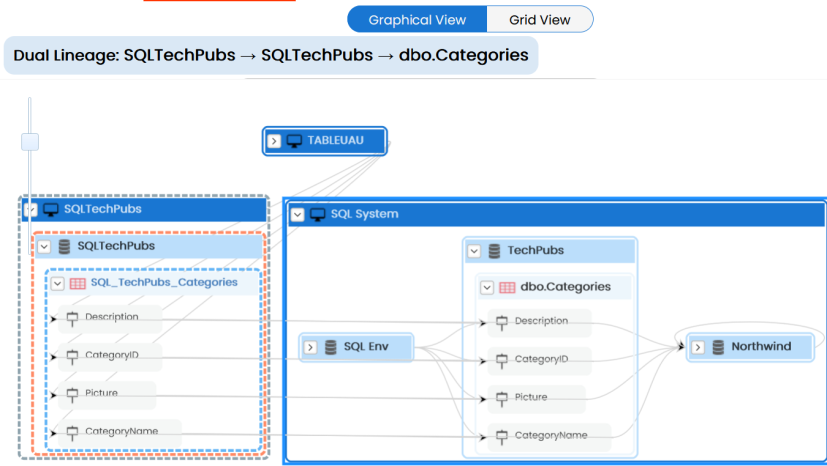Click the dbo.Categories table grid icon
827x466 pixels.
tap(507, 287)
